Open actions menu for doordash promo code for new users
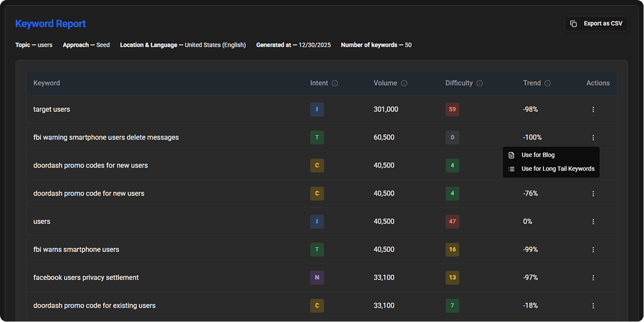644x322 pixels. 593,193
